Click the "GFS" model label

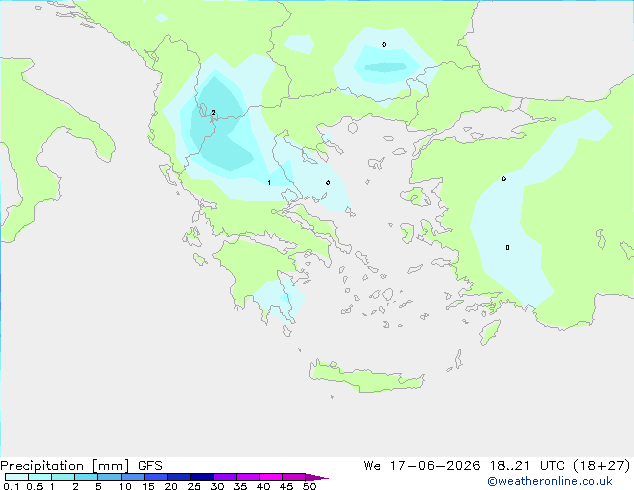click(150, 466)
